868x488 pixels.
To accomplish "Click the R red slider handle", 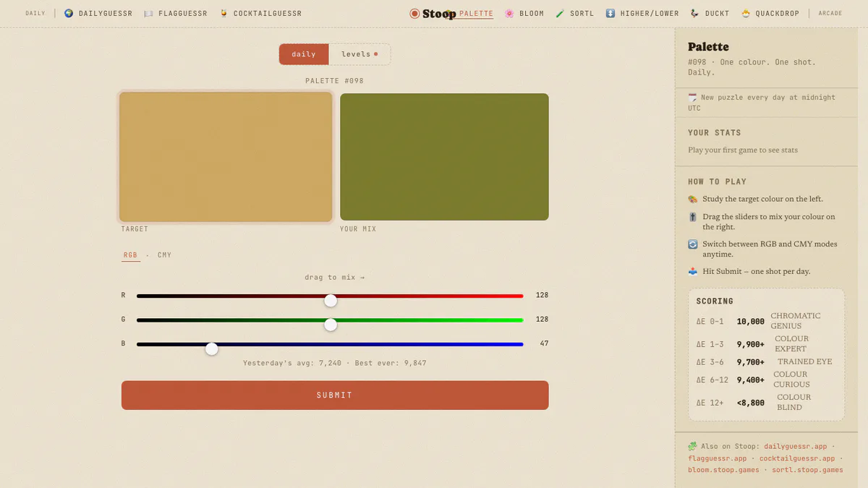I will pos(331,300).
